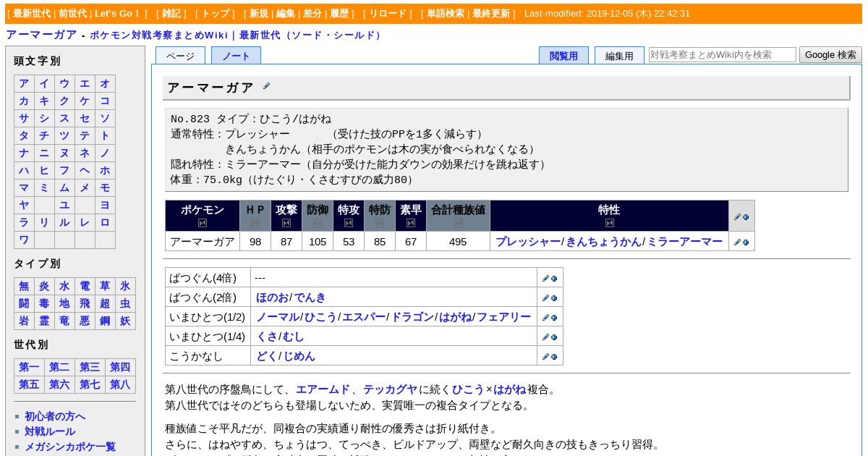This screenshot has width=868, height=456.
Task: Add a row after アーマーガア with plus icon
Action: coord(746,242)
